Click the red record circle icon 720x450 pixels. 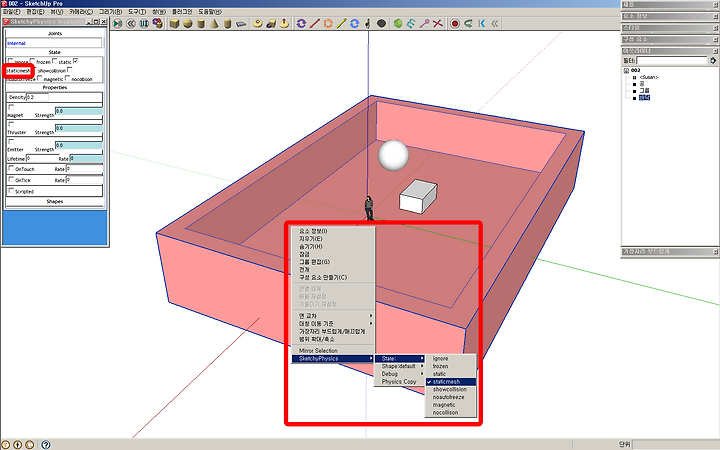tap(455, 23)
